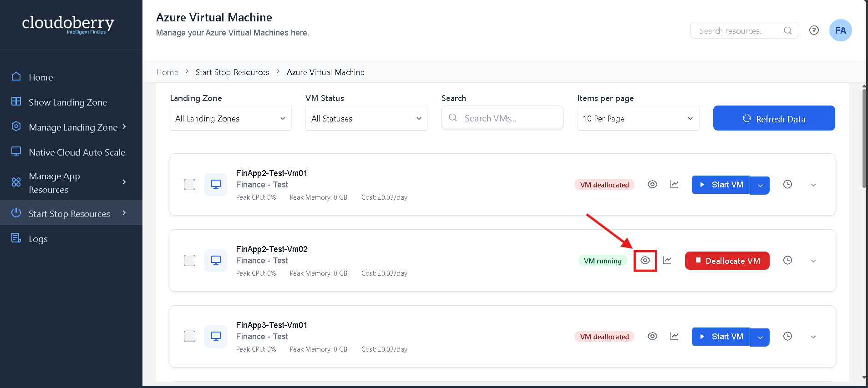Click VM deallocated badge on FinApp2-Test-Vm01

[604, 185]
